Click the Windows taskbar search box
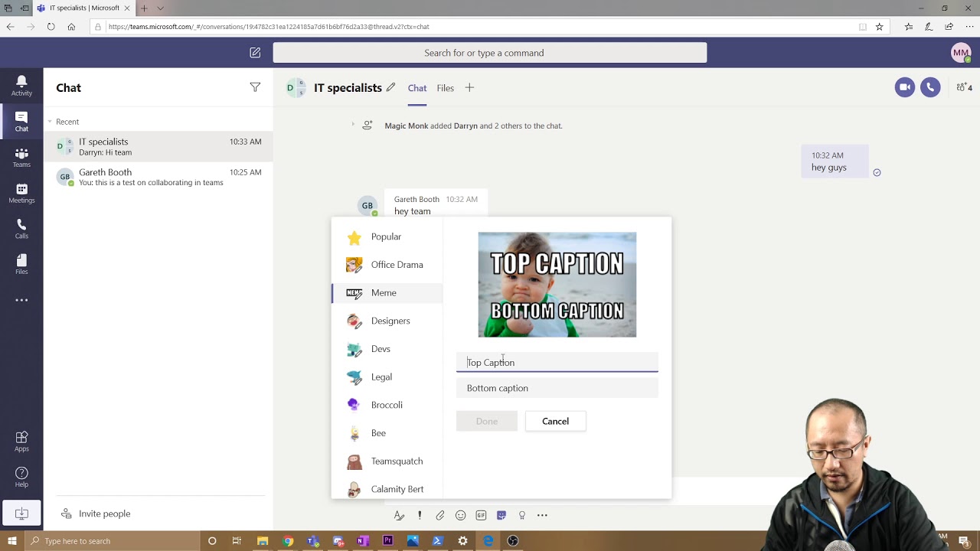 [113, 541]
